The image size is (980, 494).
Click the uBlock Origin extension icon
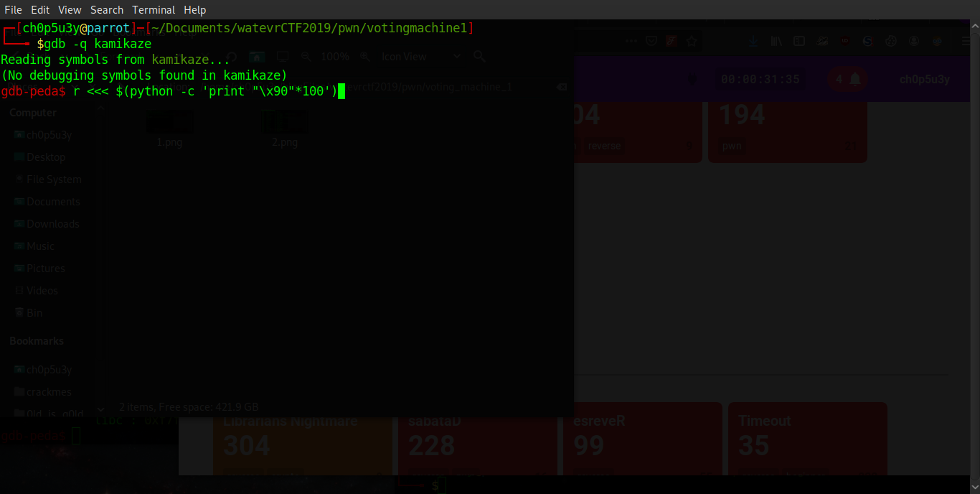pos(845,42)
